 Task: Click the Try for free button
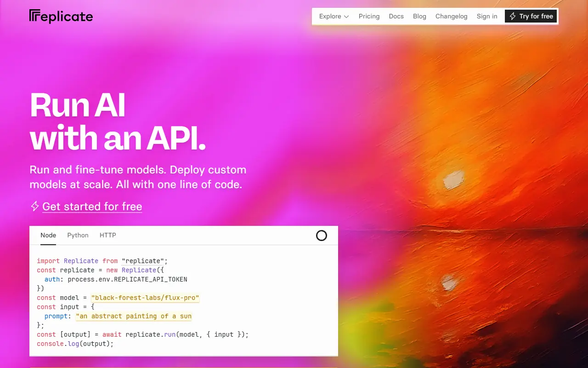pyautogui.click(x=531, y=16)
